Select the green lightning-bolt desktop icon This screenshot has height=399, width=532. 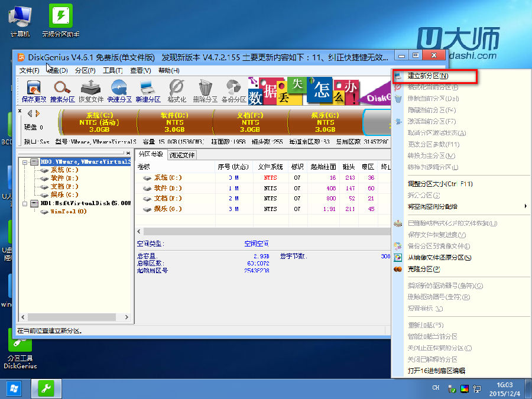point(61,20)
